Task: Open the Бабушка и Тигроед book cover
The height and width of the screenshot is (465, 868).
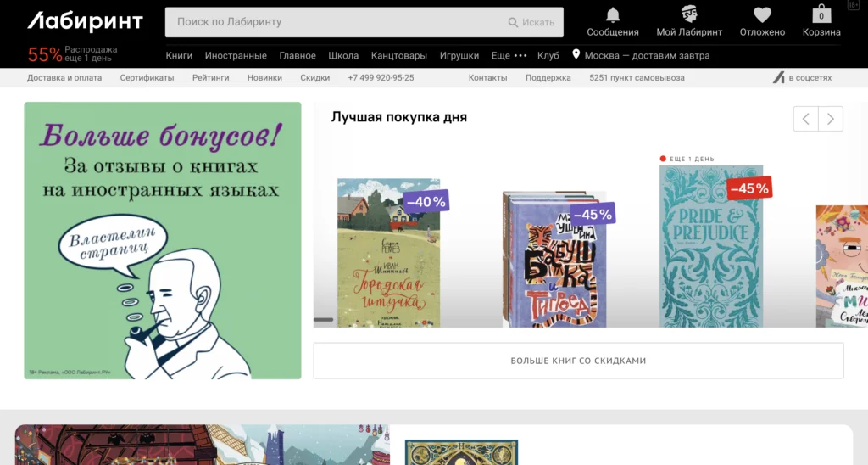Action: click(554, 260)
